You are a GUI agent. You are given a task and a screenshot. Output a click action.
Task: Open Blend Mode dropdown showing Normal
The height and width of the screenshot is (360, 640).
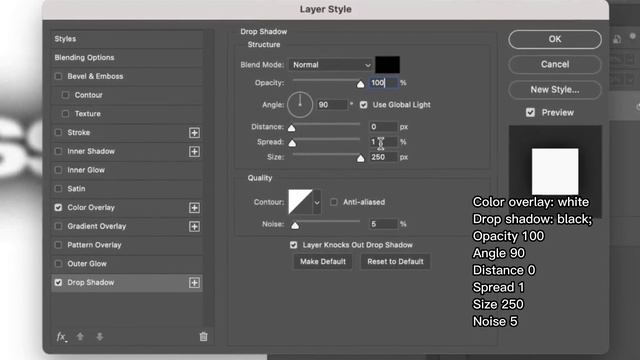point(331,65)
